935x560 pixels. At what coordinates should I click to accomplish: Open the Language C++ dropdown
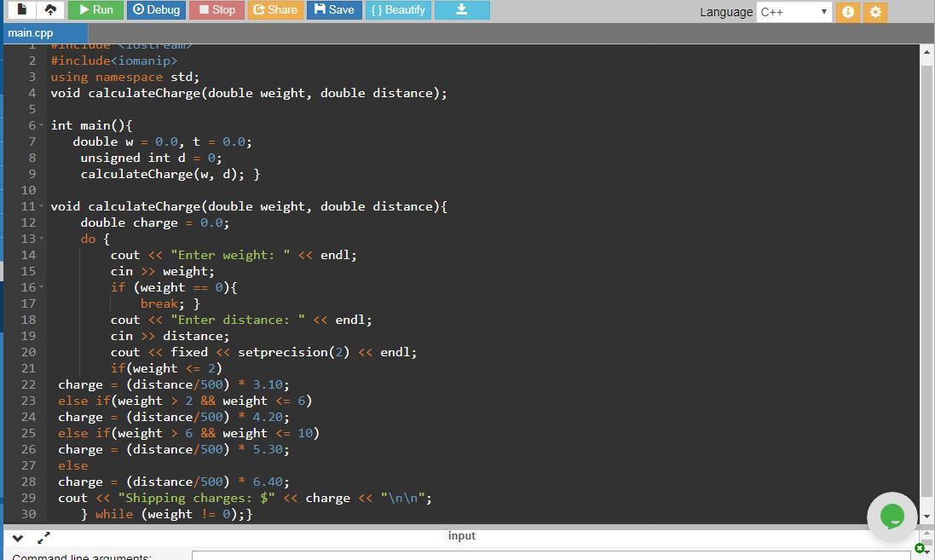click(794, 12)
